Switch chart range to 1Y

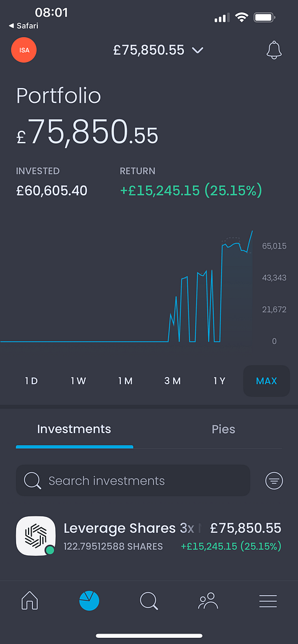click(x=219, y=381)
